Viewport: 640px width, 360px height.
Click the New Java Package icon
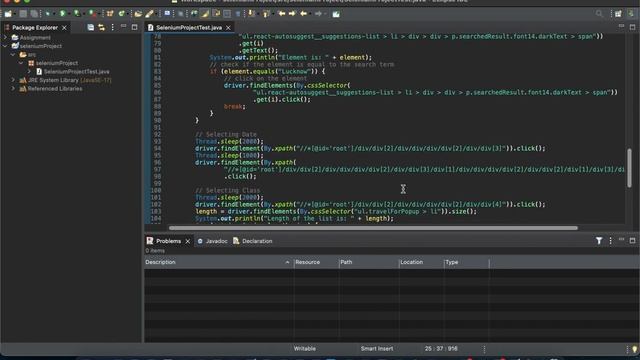pyautogui.click(x=110, y=14)
